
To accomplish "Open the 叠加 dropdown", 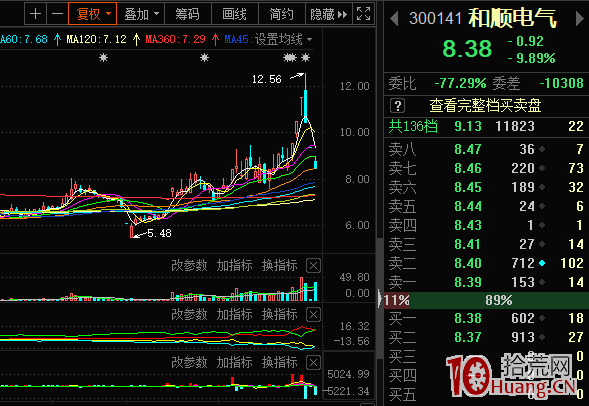I will [x=141, y=14].
